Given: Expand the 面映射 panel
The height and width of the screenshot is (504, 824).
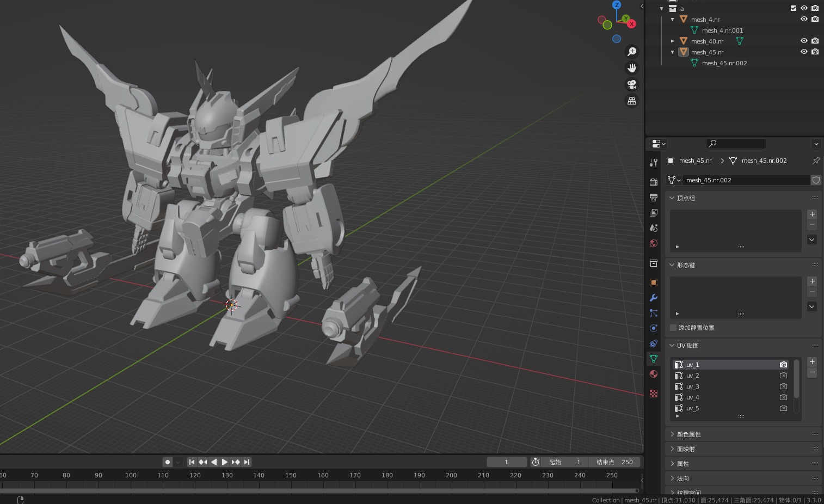Looking at the screenshot, I should (672, 449).
